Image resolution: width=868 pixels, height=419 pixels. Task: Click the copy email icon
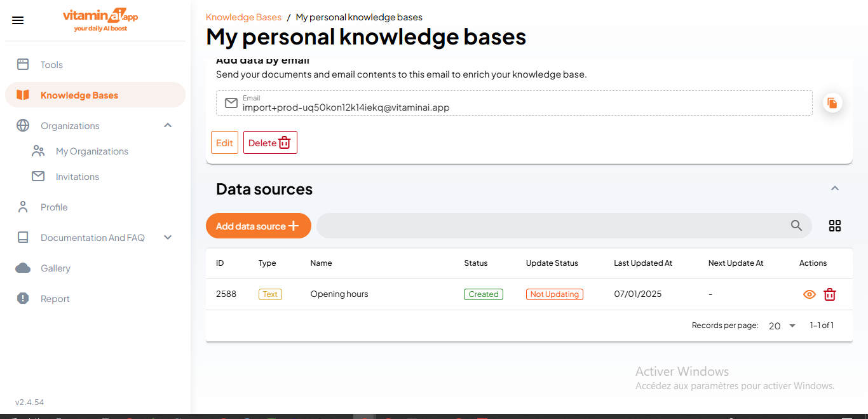click(x=832, y=102)
